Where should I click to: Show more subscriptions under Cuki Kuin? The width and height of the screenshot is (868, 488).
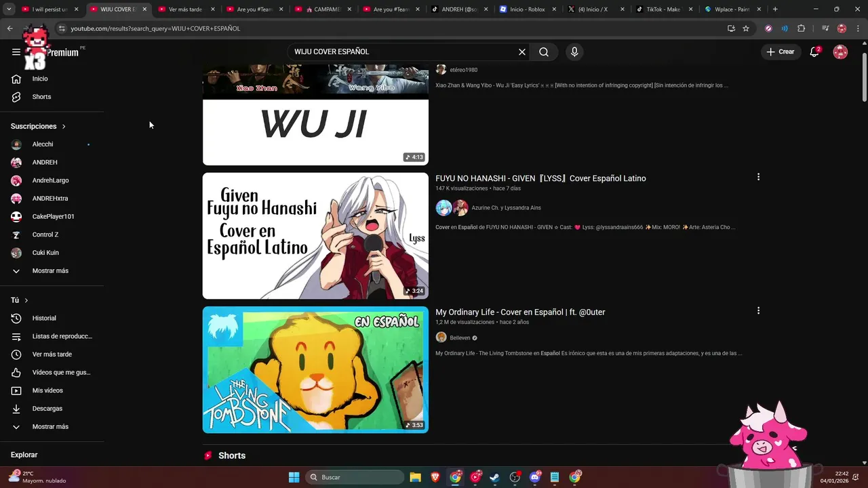point(52,270)
